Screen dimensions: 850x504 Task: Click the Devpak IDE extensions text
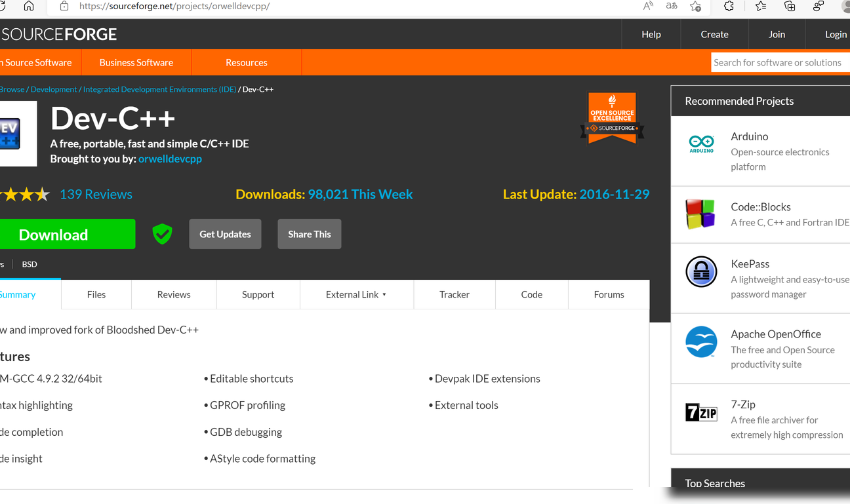point(487,379)
